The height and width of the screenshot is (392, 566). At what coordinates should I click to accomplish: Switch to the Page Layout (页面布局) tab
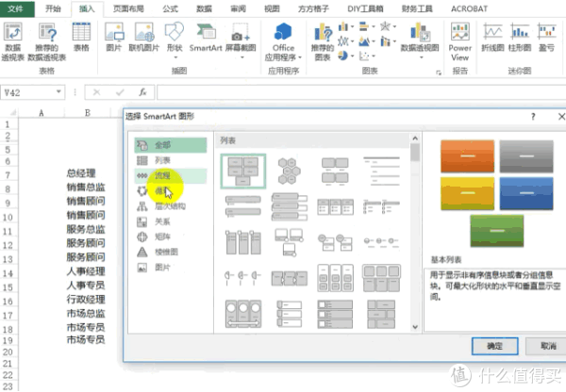pyautogui.click(x=128, y=8)
